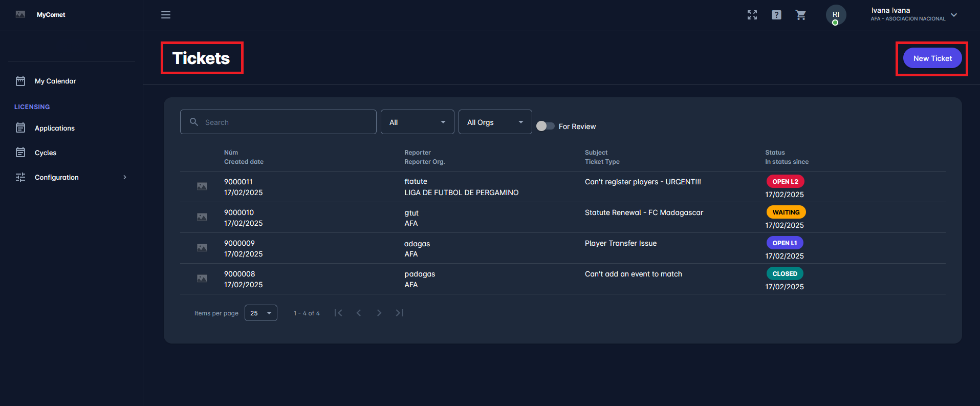Click the New Ticket button
This screenshot has height=406, width=980.
pos(932,58)
